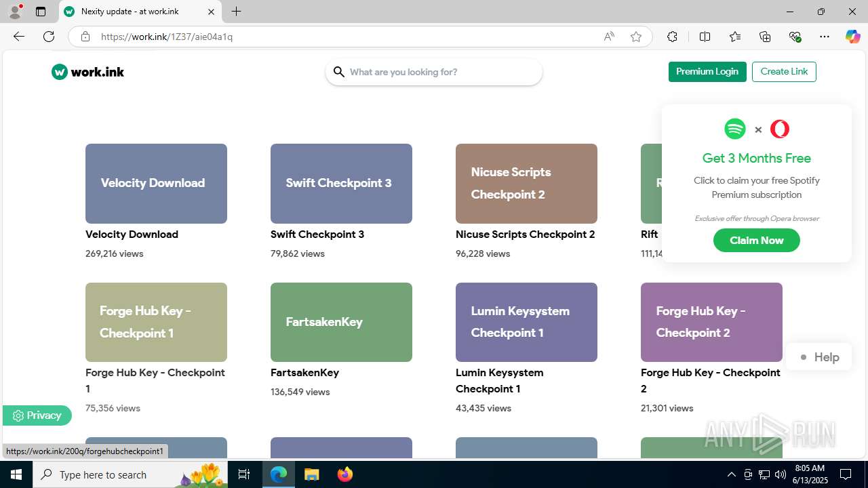Click the Opera logo in ad
This screenshot has width=868, height=488.
pos(780,129)
